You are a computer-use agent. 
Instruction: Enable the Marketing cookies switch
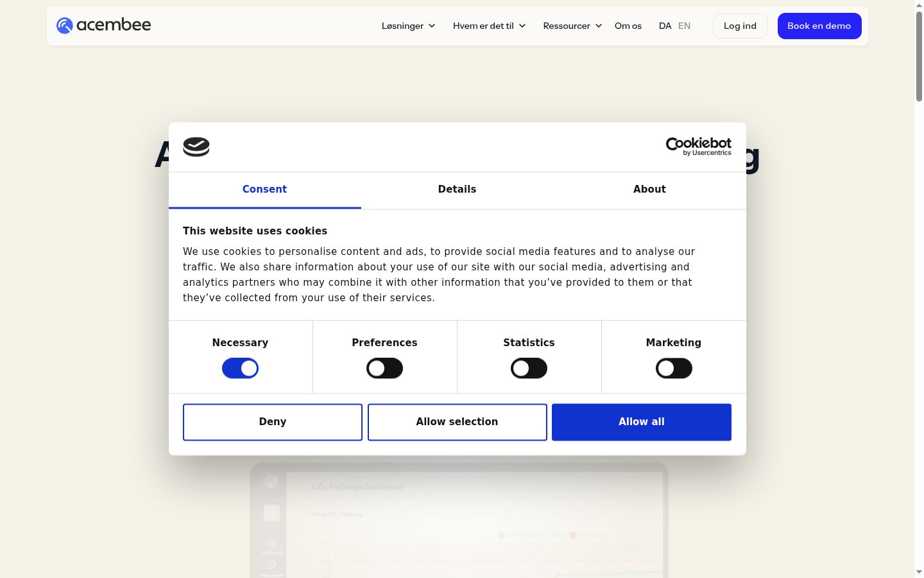coord(674,369)
